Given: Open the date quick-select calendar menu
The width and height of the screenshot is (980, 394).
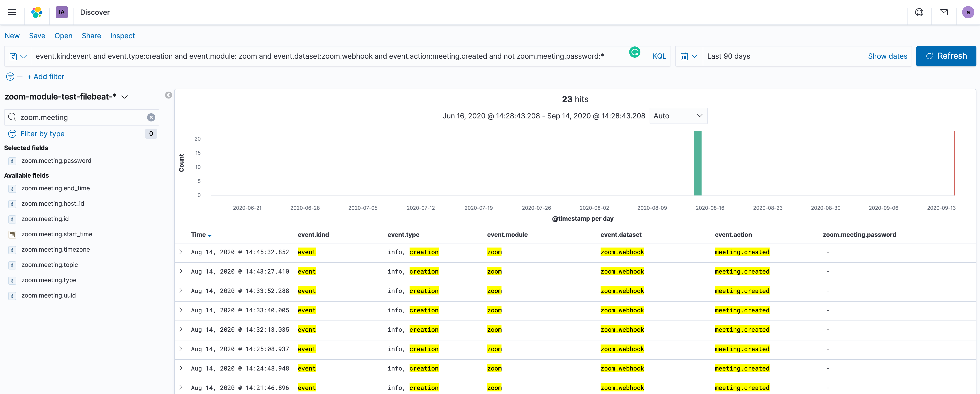Looking at the screenshot, I should point(689,56).
